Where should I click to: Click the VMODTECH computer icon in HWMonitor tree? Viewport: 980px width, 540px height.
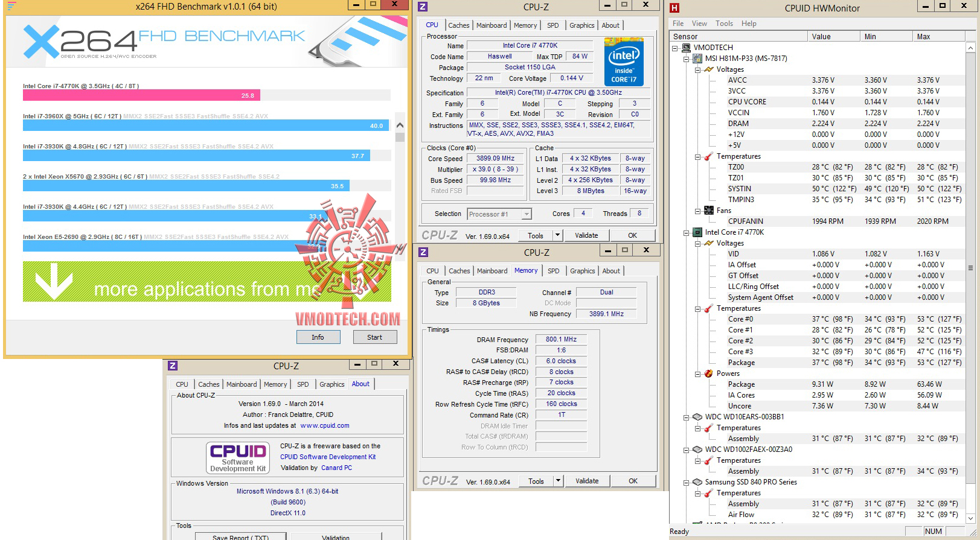pos(687,48)
